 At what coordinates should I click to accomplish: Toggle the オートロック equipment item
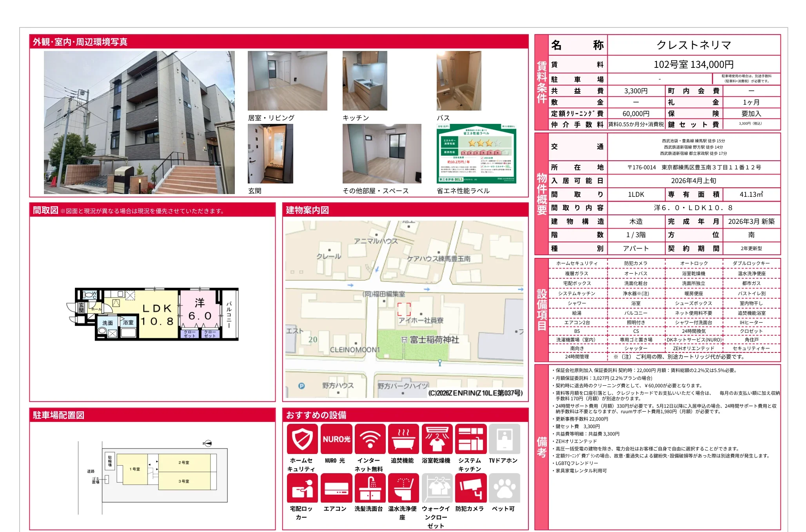693,263
